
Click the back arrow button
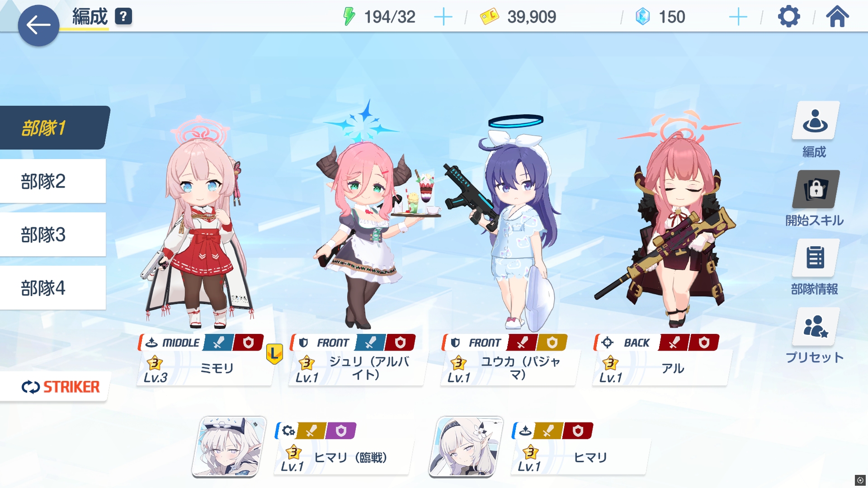coord(38,25)
